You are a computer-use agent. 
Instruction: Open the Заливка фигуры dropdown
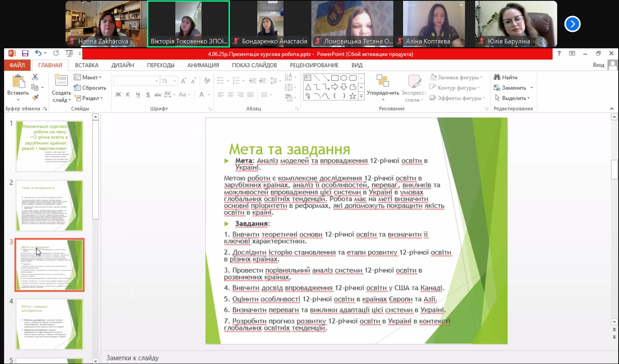456,77
